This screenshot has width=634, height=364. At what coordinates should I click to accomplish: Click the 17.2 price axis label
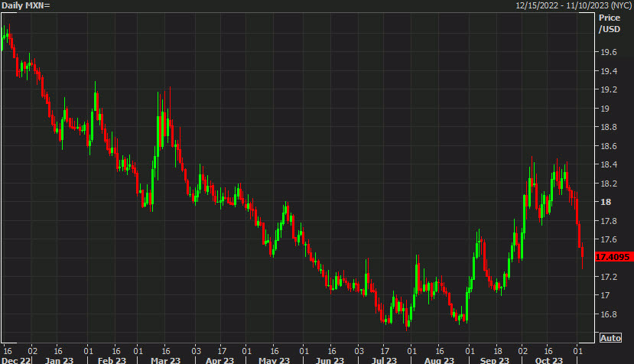609,277
